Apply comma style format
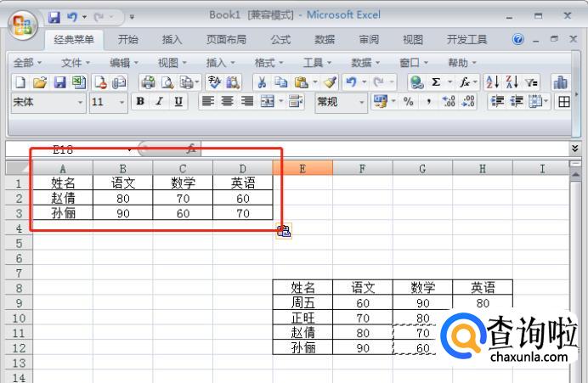Screen dimensions: 588x383 pos(428,102)
